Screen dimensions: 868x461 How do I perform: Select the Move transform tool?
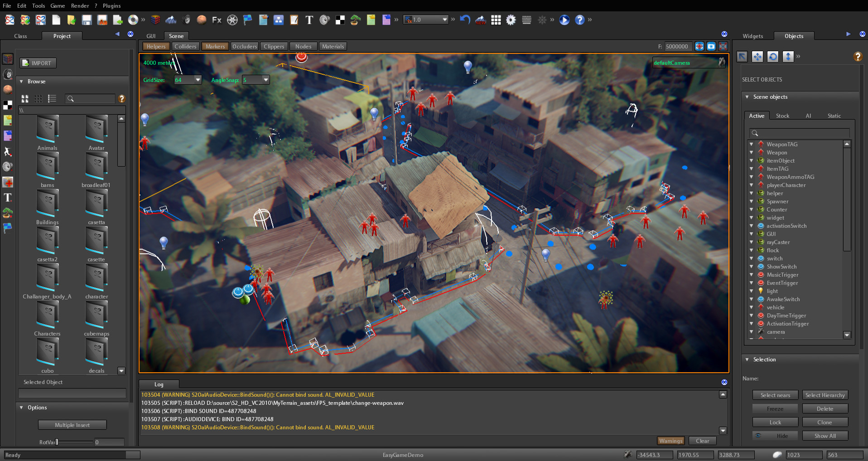click(x=757, y=57)
